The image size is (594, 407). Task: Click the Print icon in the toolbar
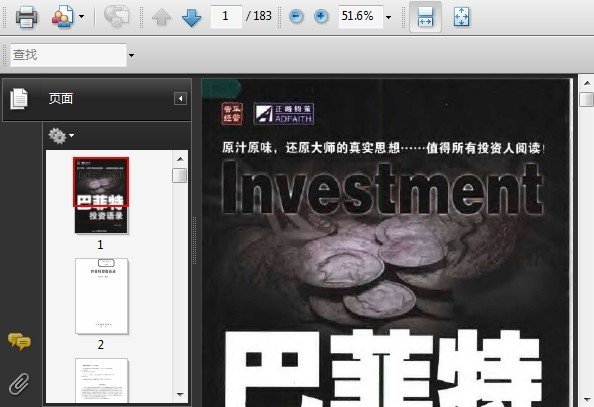click(x=26, y=17)
